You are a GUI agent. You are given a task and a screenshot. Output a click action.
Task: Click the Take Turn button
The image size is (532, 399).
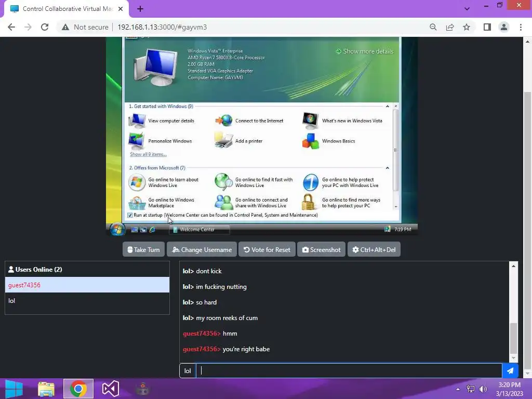(143, 250)
